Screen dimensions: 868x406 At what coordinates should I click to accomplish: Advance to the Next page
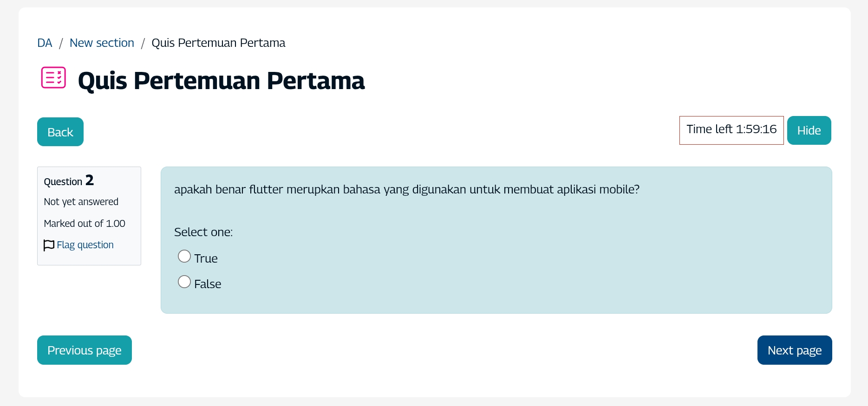(794, 350)
